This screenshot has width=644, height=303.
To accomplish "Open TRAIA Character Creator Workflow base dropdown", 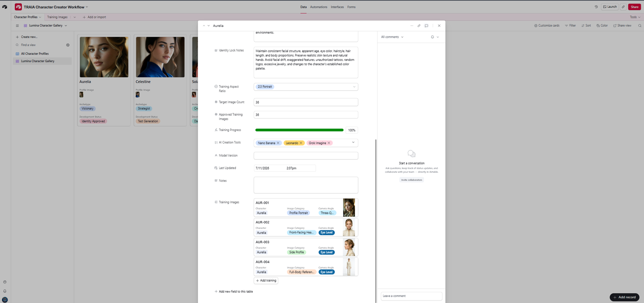I will coord(56,7).
